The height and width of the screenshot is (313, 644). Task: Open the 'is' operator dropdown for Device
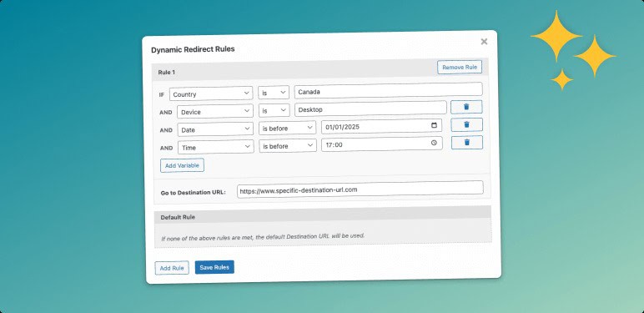(x=274, y=110)
